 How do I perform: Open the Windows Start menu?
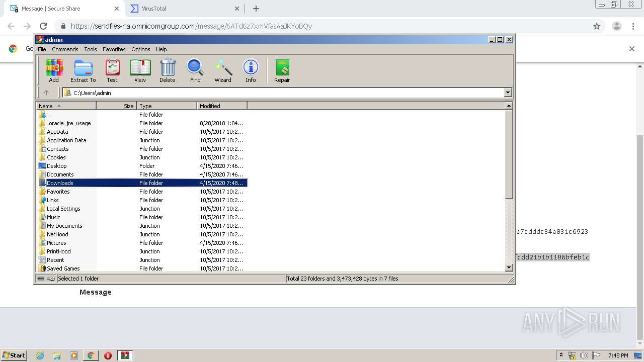pyautogui.click(x=14, y=355)
